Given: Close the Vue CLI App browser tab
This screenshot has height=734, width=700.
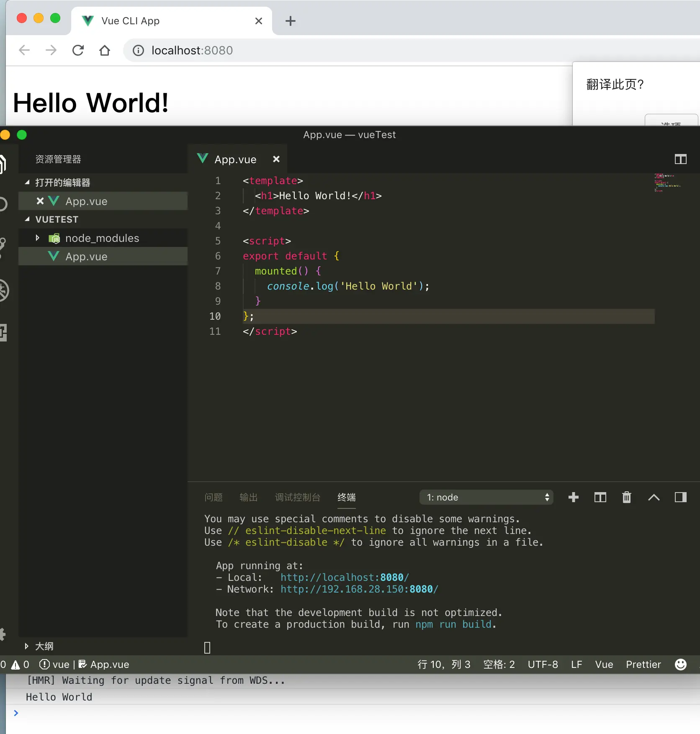Looking at the screenshot, I should tap(259, 21).
